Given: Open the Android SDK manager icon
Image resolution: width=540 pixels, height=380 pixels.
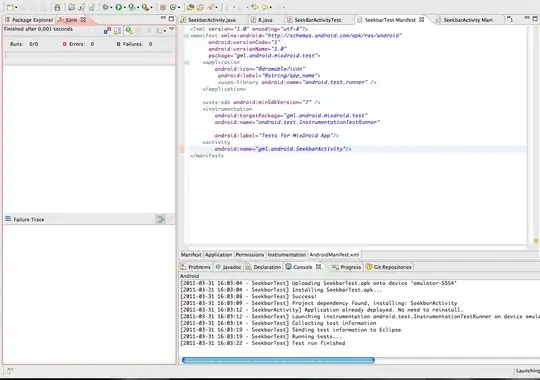Looking at the screenshot, I should click(x=57, y=7).
